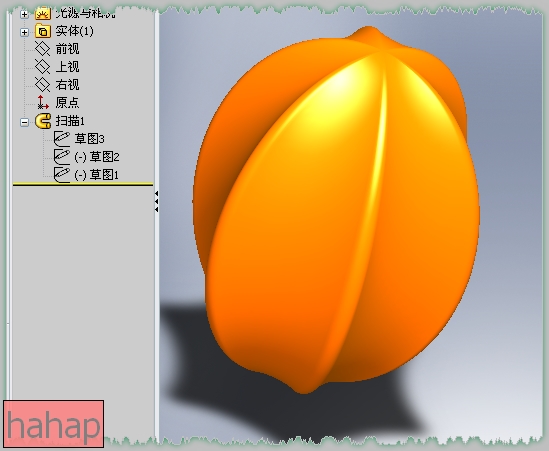The image size is (549, 451).
Task: Click the 草图2 sketch icon
Action: tap(62, 157)
